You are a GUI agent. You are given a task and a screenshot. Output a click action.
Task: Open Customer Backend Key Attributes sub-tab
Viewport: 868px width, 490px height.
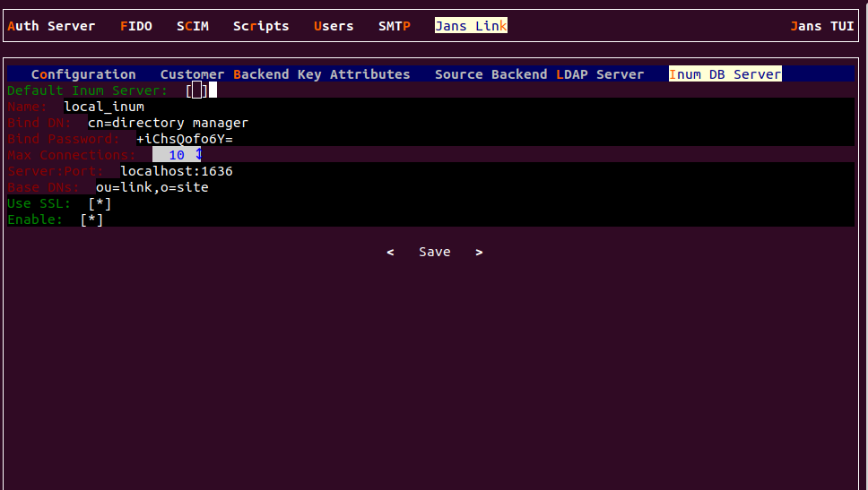pos(284,74)
